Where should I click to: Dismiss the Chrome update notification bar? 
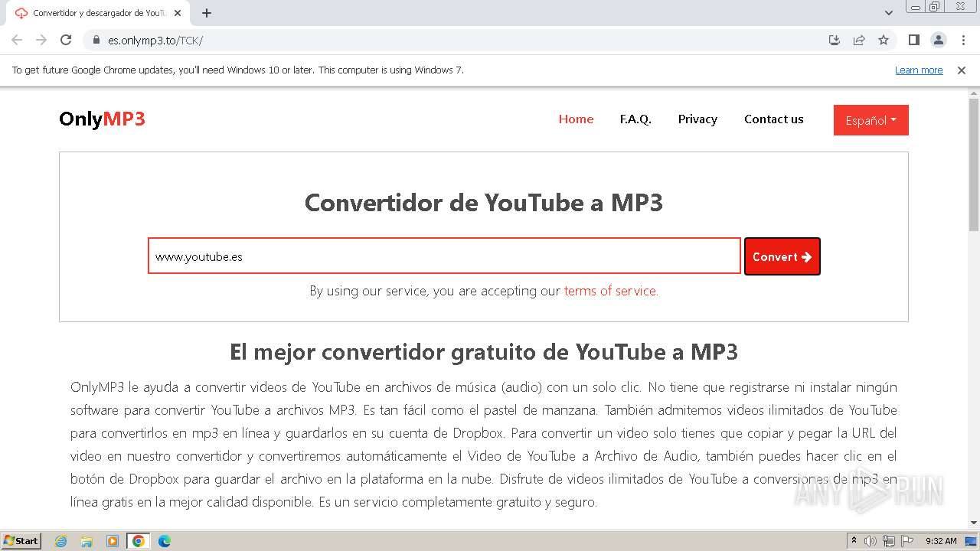(x=962, y=70)
